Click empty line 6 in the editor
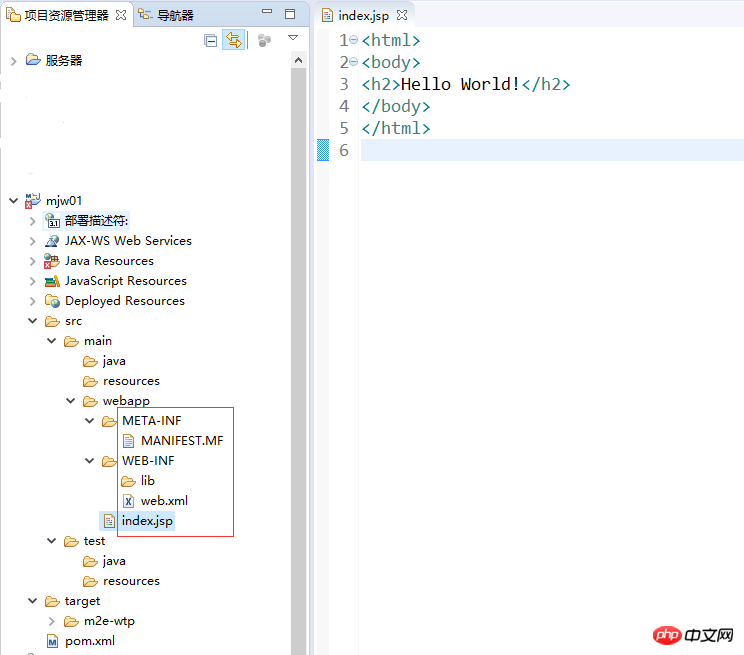The width and height of the screenshot is (744, 655). tap(552, 150)
